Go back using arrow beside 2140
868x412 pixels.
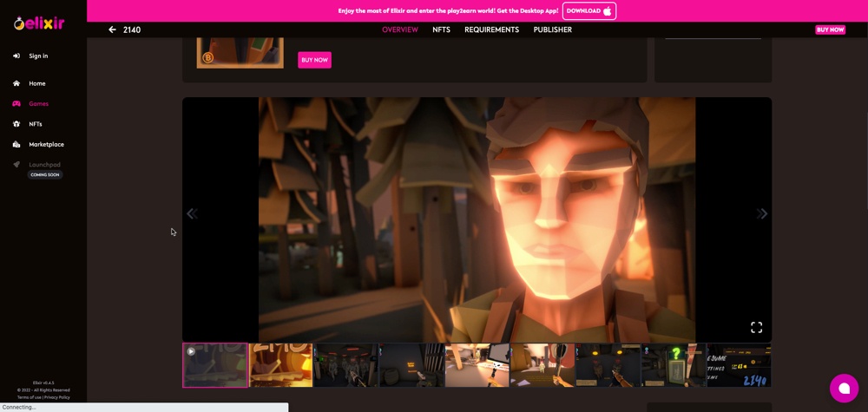pos(112,29)
